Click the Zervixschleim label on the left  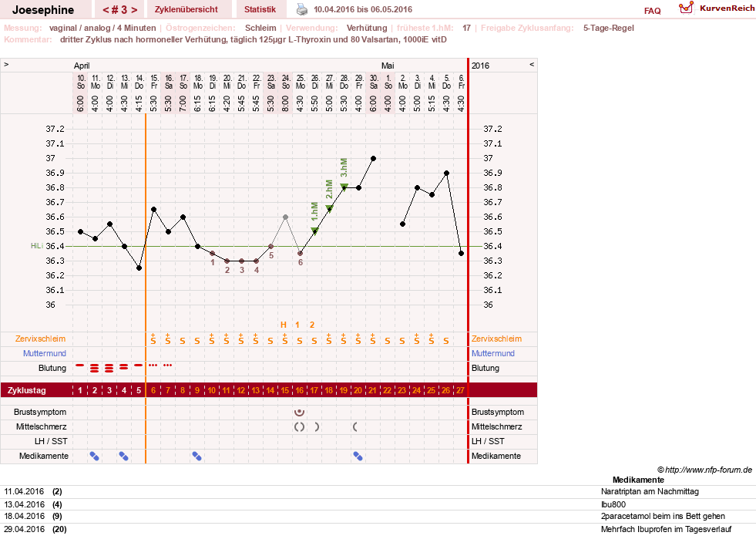tap(41, 339)
